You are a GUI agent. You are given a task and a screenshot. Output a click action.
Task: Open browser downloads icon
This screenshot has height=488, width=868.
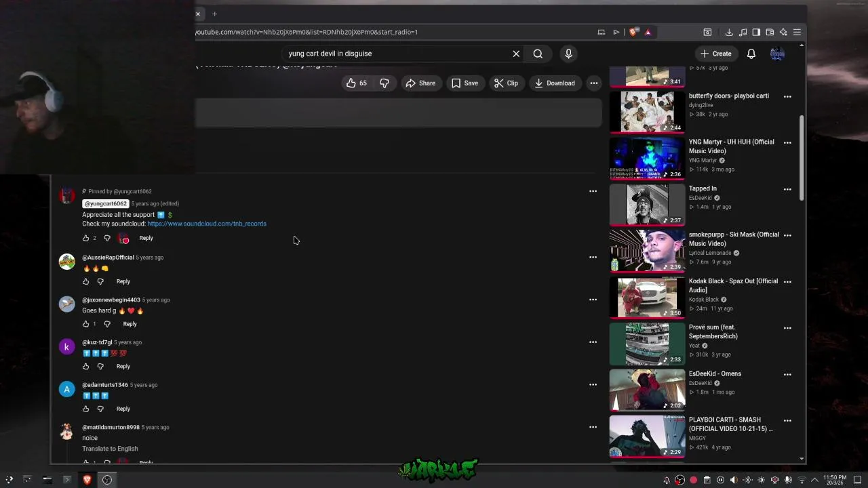pos(729,32)
